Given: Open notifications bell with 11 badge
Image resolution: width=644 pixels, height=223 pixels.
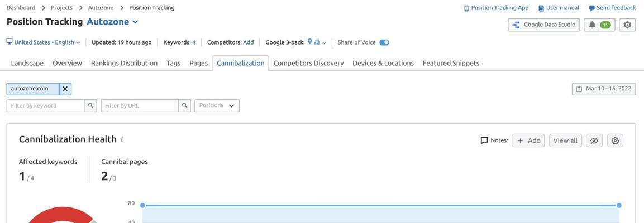Looking at the screenshot, I should [599, 25].
